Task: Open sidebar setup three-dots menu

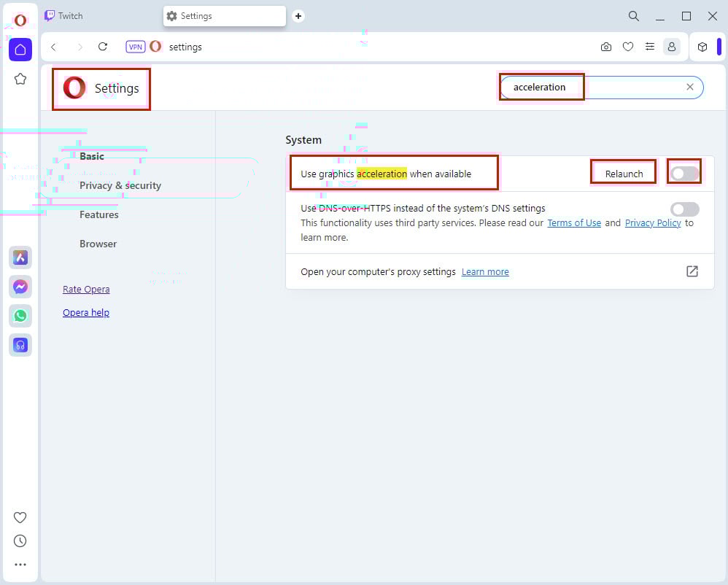Action: (x=20, y=565)
